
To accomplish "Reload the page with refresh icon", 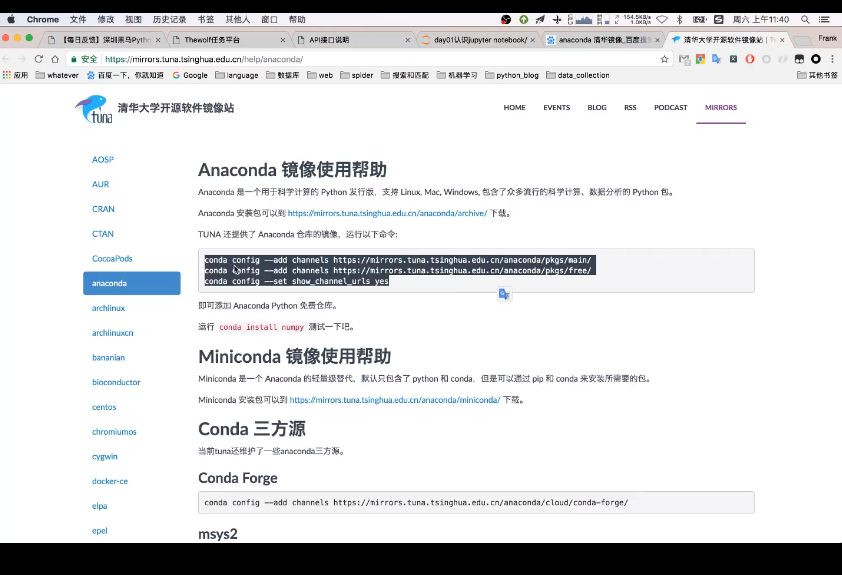I will [39, 59].
